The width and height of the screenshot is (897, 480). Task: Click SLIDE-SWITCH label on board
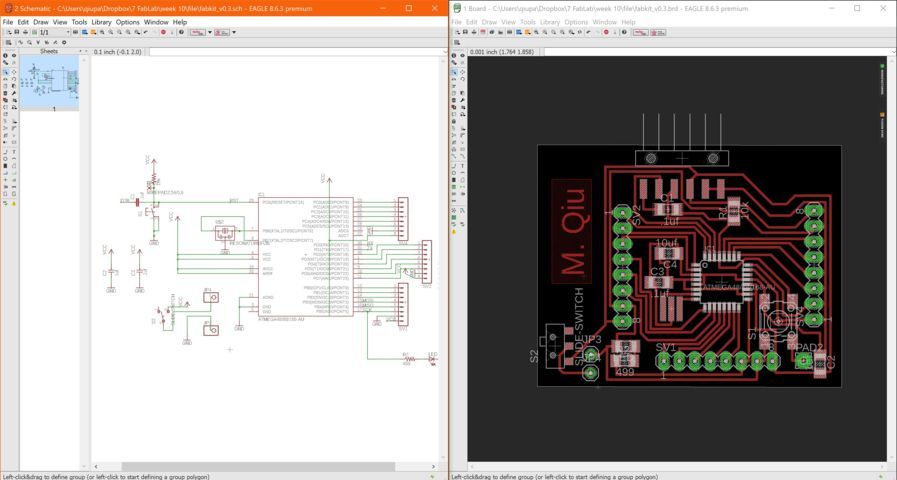[x=579, y=326]
